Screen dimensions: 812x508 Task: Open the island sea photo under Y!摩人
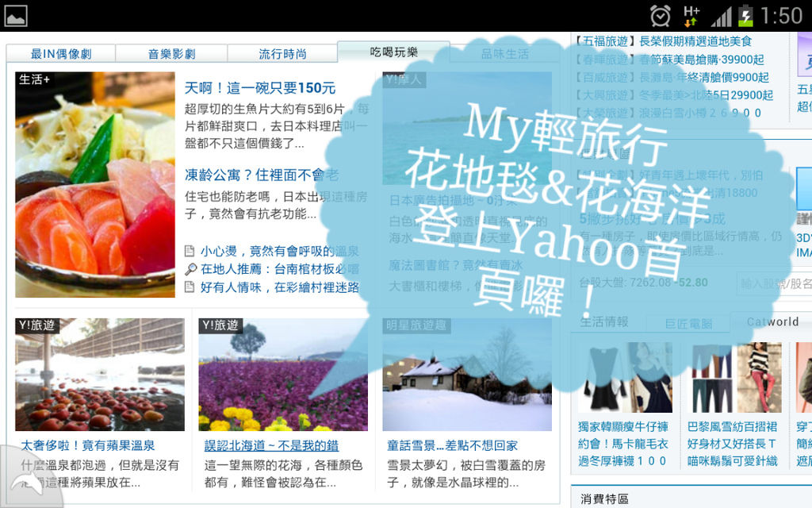(467, 128)
